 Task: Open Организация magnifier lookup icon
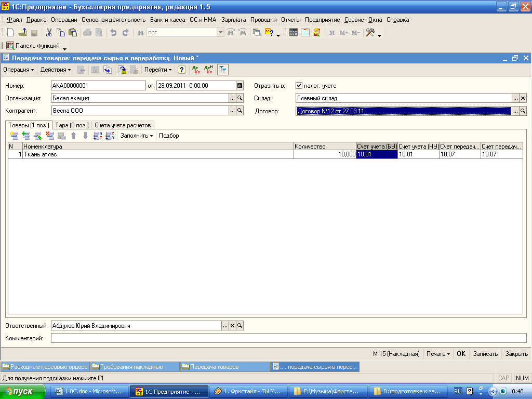click(x=240, y=98)
